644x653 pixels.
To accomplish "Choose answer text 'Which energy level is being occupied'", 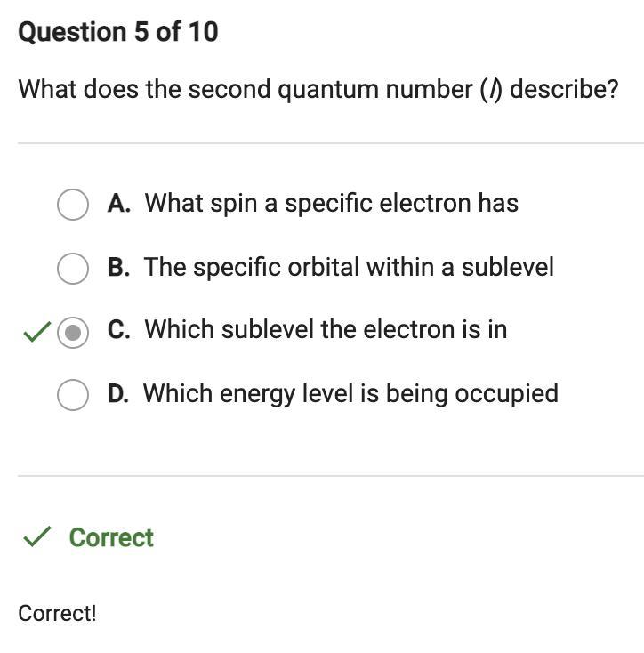I will [350, 393].
